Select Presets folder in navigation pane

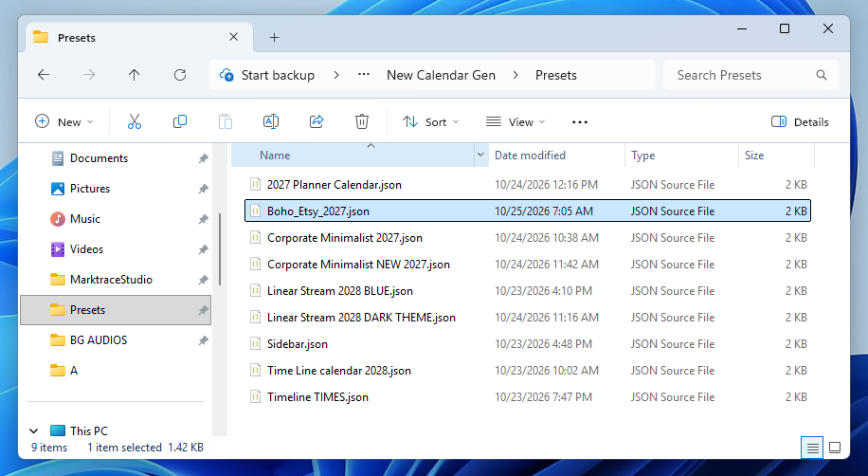click(x=116, y=310)
